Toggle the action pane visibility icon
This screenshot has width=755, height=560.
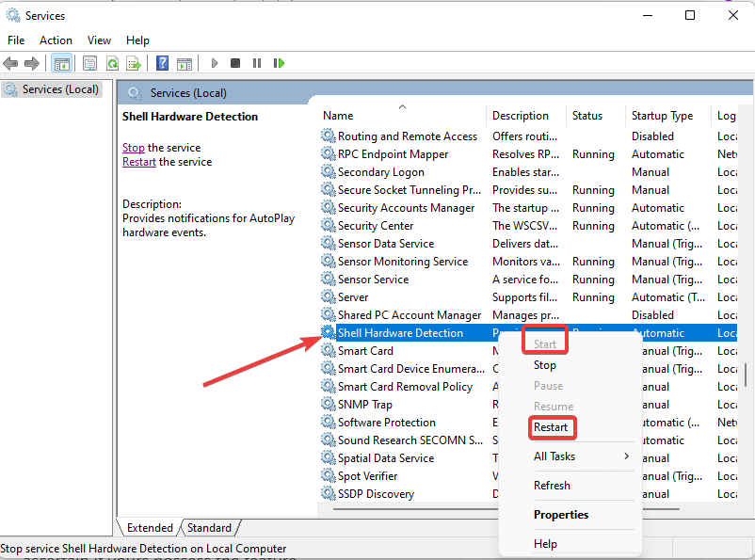(185, 63)
